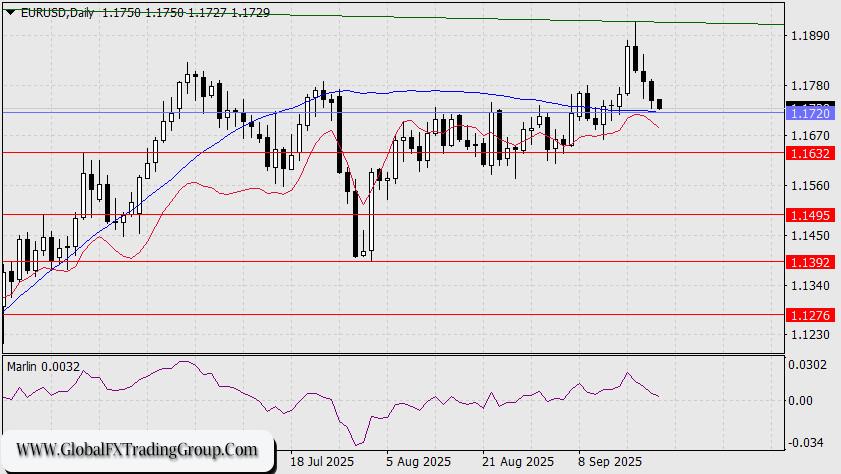Select the 1.1560 price scale value
This screenshot has height=474, width=841.
pyautogui.click(x=810, y=186)
